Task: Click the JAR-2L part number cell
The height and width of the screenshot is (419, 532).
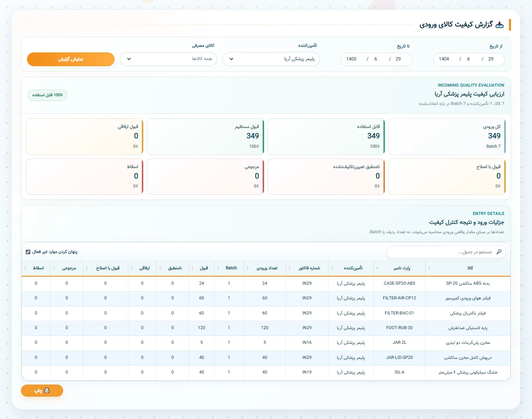Action: click(400, 342)
